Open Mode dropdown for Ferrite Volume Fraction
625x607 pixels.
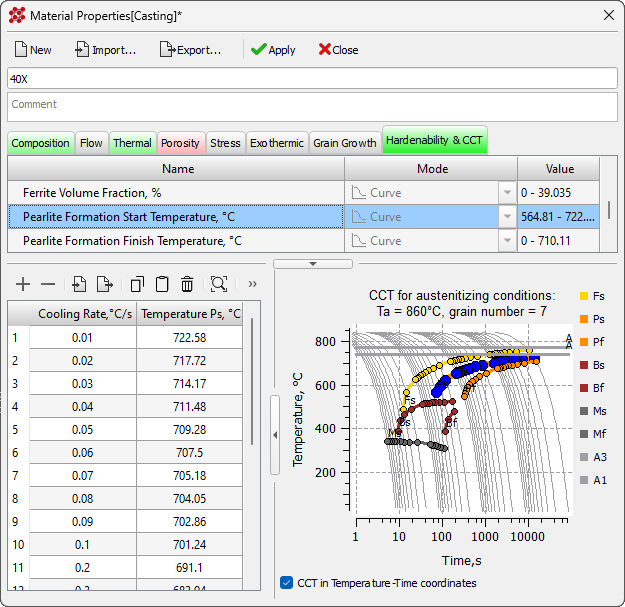tap(506, 192)
